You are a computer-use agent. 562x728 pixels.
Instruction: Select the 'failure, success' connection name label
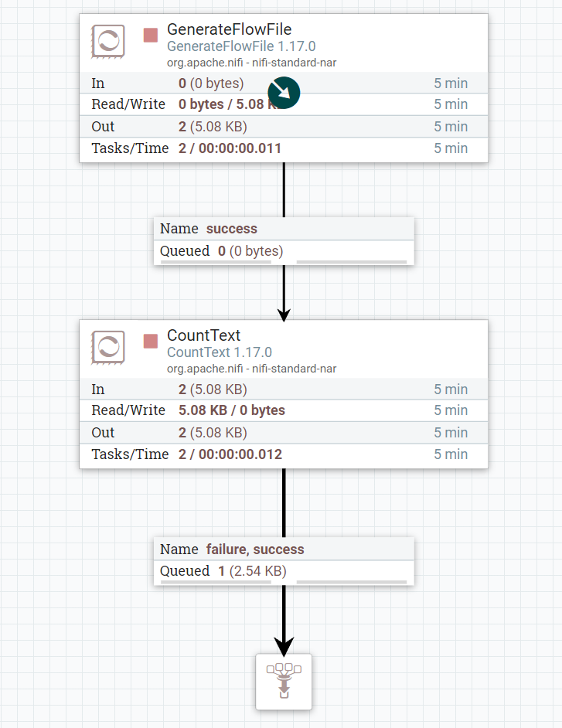point(255,549)
